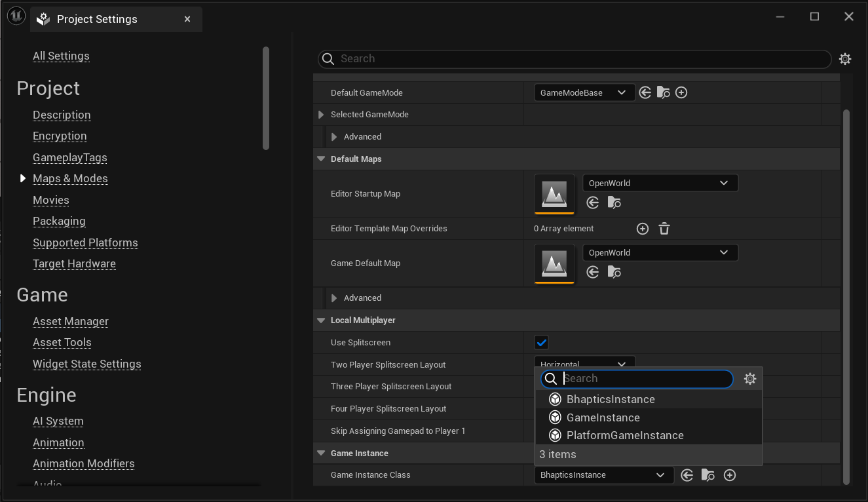Screen dimensions: 868x502
Task: Click the Project Settings tab title
Action: (97, 19)
